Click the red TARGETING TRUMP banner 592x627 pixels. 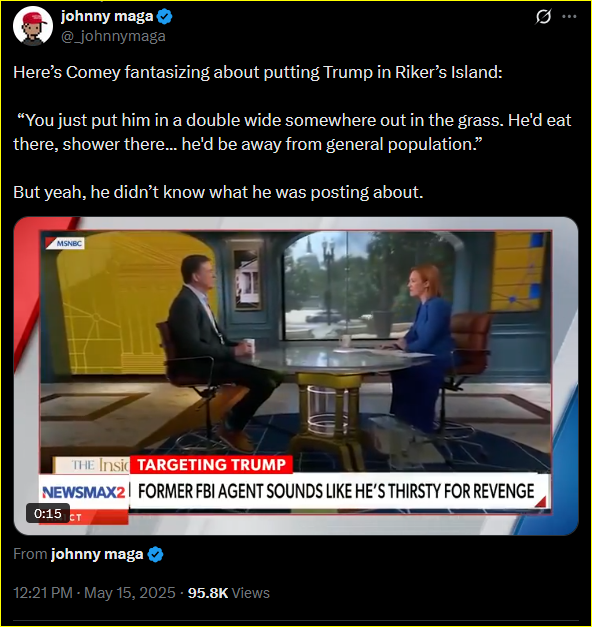(x=211, y=465)
